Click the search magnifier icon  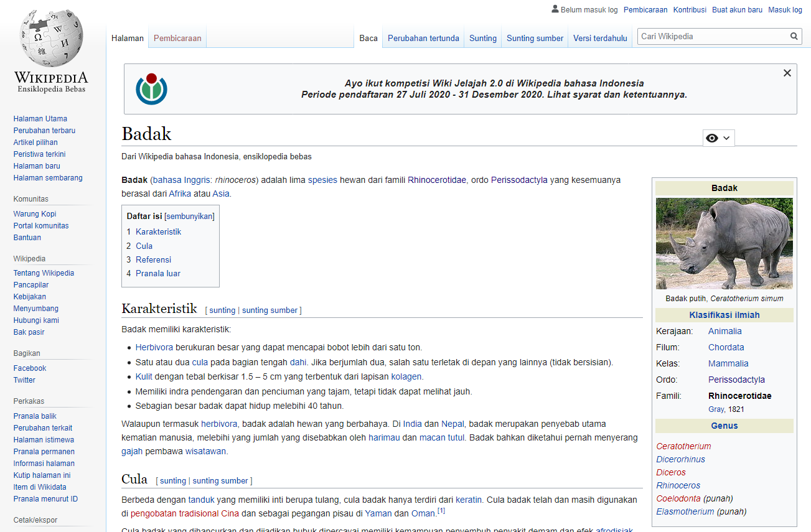794,37
